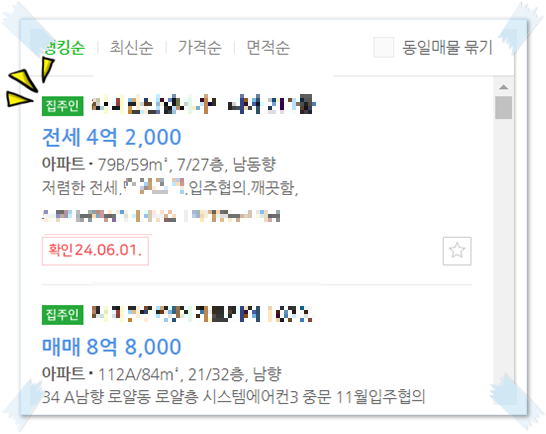Enable the 동일매물 묶기 checkbox
The image size is (546, 434).
(383, 47)
